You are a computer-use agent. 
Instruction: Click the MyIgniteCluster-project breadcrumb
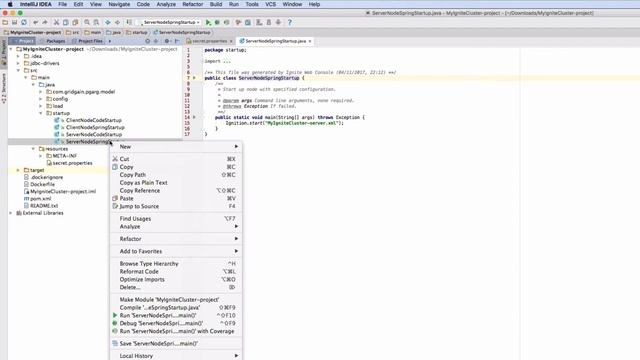click(33, 32)
